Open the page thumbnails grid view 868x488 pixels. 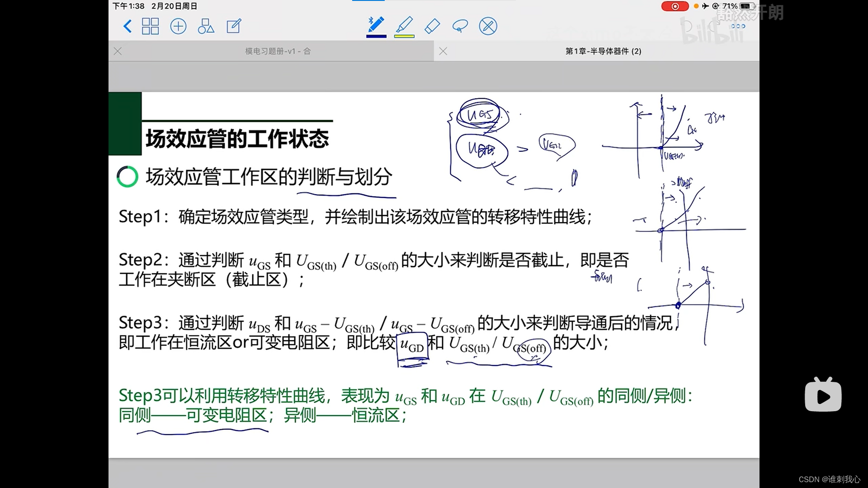150,26
